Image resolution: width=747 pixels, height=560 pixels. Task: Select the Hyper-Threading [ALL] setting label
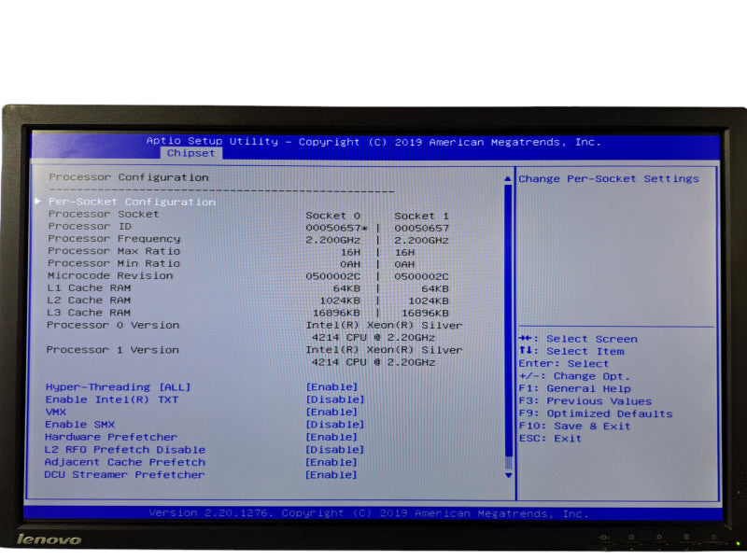118,387
